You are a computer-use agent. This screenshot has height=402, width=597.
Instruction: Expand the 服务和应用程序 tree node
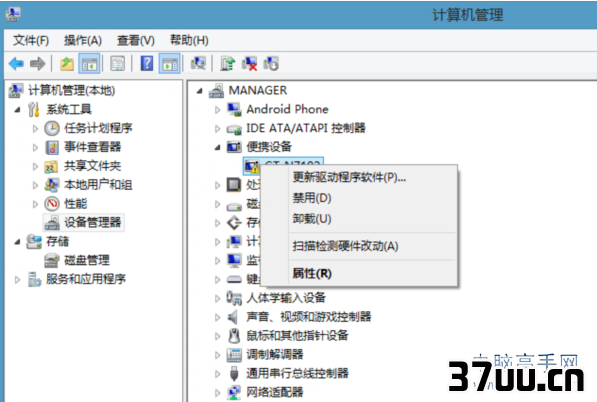point(17,279)
